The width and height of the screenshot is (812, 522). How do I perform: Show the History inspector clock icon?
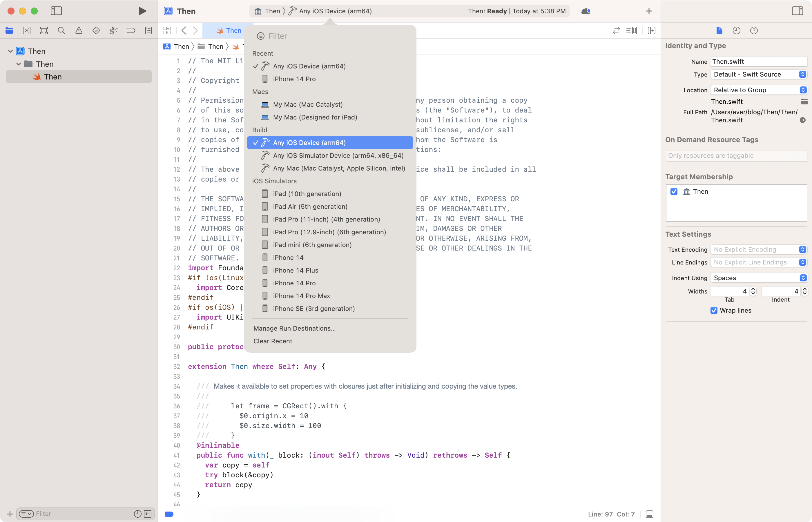click(736, 30)
